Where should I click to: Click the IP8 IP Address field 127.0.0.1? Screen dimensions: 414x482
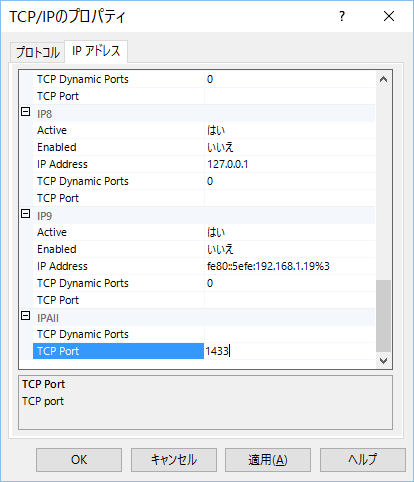pos(289,164)
